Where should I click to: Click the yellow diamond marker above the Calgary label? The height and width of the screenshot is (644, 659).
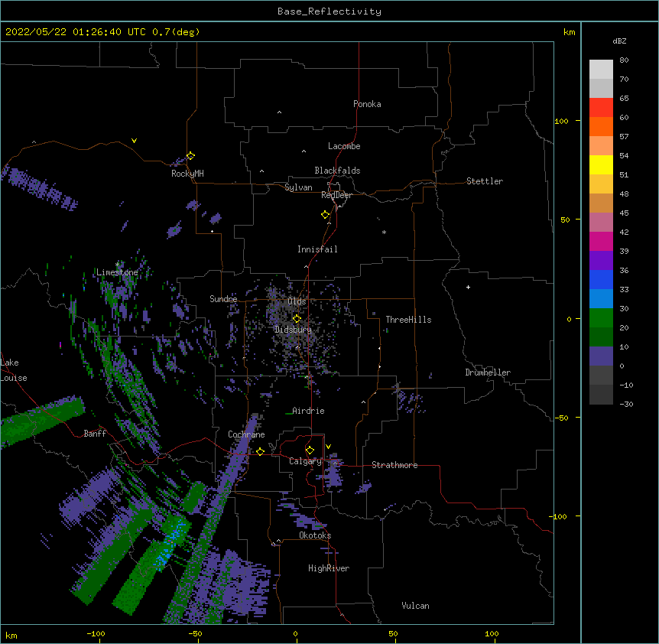pyautogui.click(x=310, y=450)
